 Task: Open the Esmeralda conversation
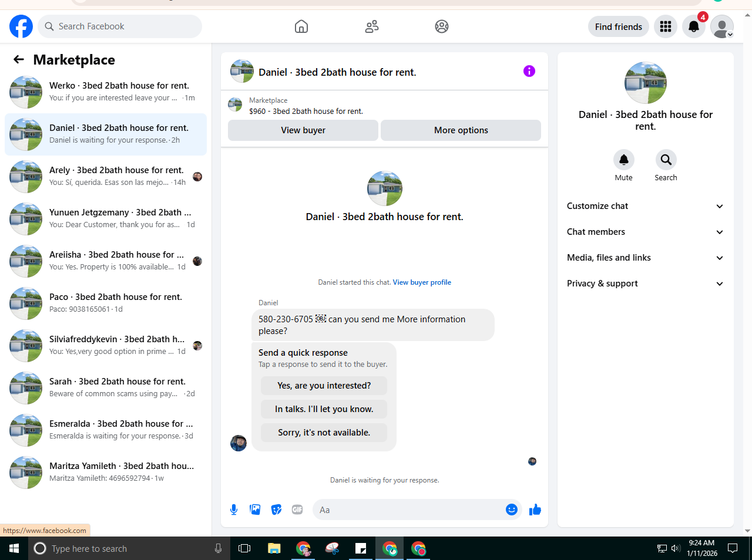pyautogui.click(x=106, y=430)
